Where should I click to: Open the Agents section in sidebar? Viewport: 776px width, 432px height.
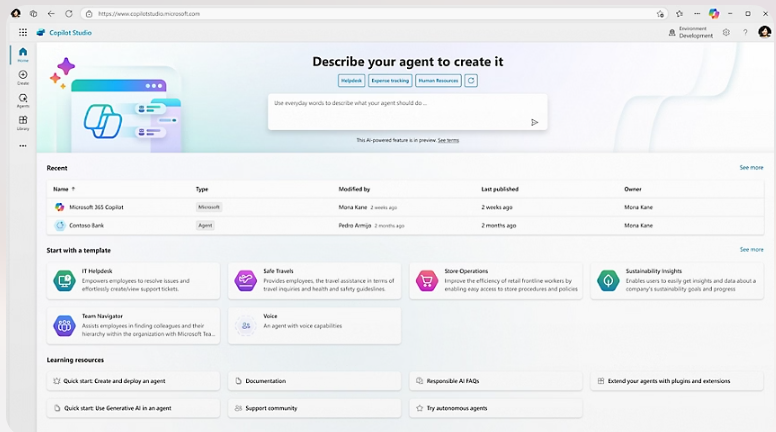click(22, 100)
